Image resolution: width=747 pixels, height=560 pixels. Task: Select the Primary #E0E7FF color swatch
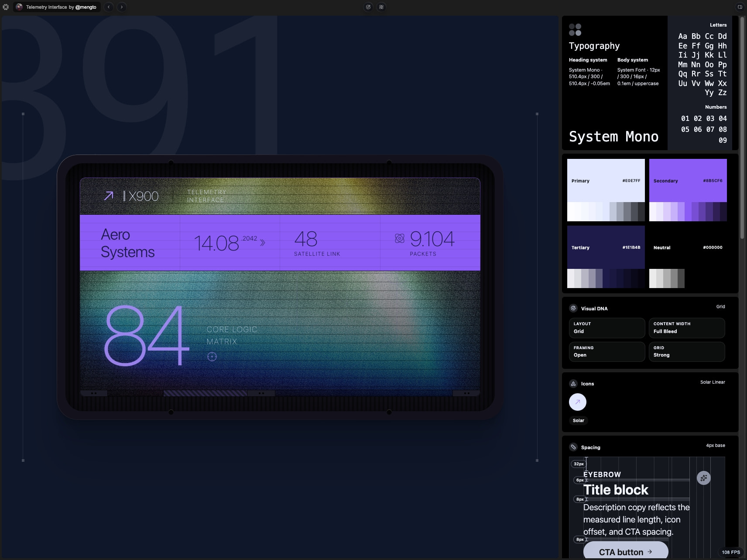click(x=606, y=180)
